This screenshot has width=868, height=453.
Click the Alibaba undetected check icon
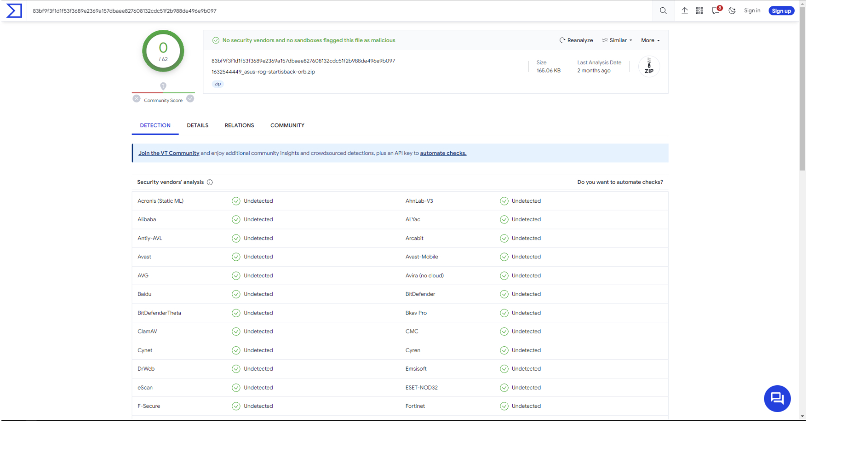point(236,219)
